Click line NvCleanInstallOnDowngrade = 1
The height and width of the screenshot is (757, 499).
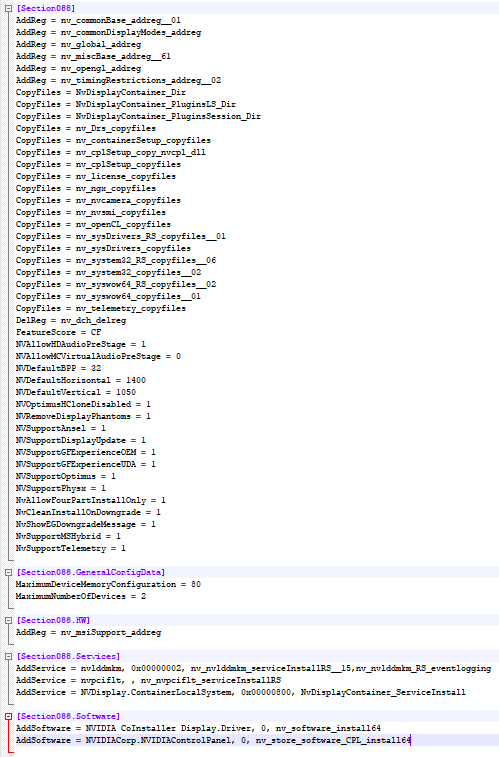(88, 512)
